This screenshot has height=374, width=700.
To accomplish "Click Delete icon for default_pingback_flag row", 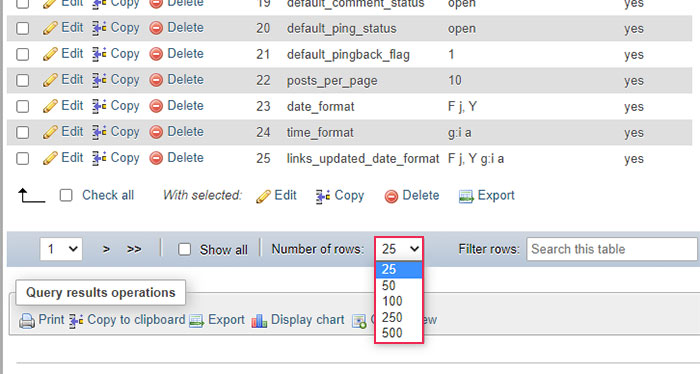I will (x=156, y=54).
